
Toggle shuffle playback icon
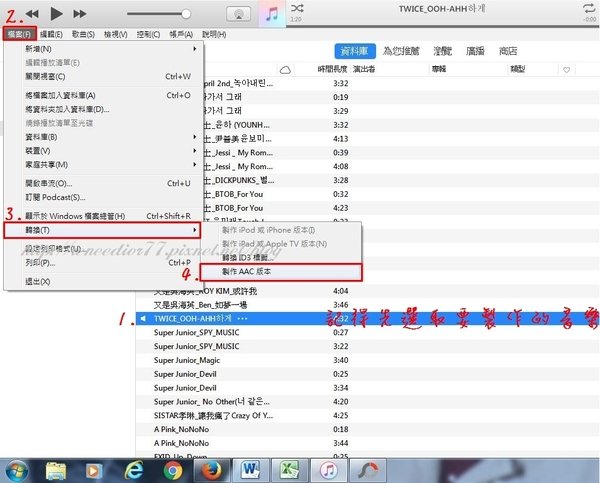pyautogui.click(x=297, y=8)
